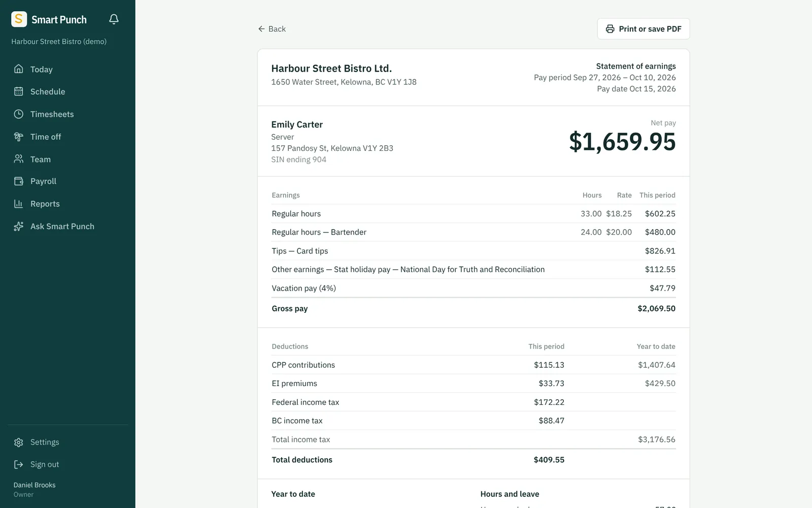812x508 pixels.
Task: Click the Print or save PDF button
Action: [x=644, y=29]
